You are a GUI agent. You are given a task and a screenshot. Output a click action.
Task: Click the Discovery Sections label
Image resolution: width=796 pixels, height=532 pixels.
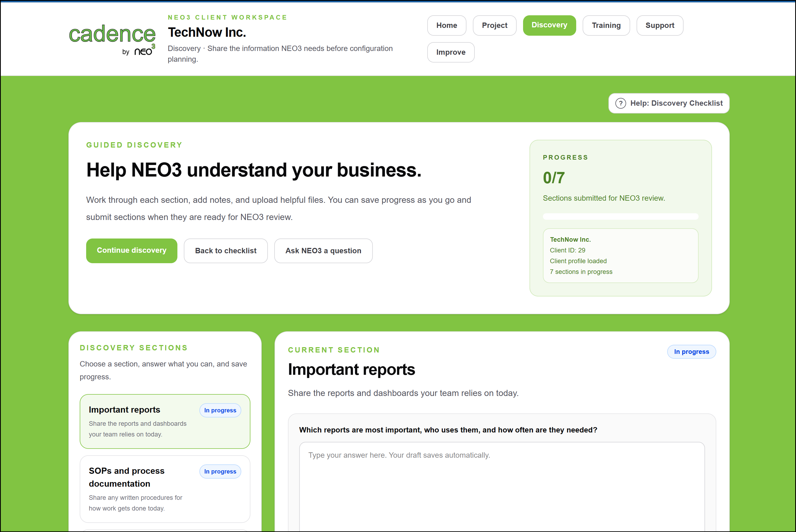point(134,348)
